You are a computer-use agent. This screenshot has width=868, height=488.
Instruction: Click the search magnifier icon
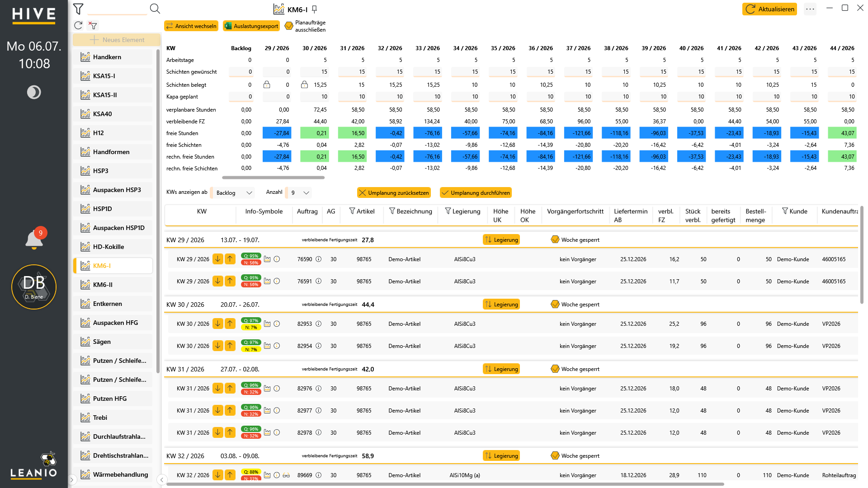coord(155,9)
